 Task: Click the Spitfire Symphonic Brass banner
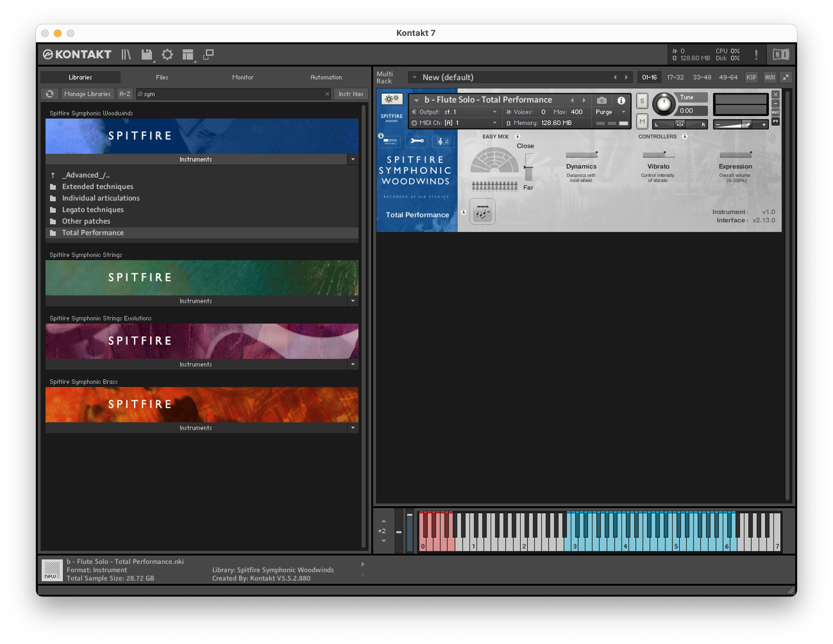(x=202, y=405)
